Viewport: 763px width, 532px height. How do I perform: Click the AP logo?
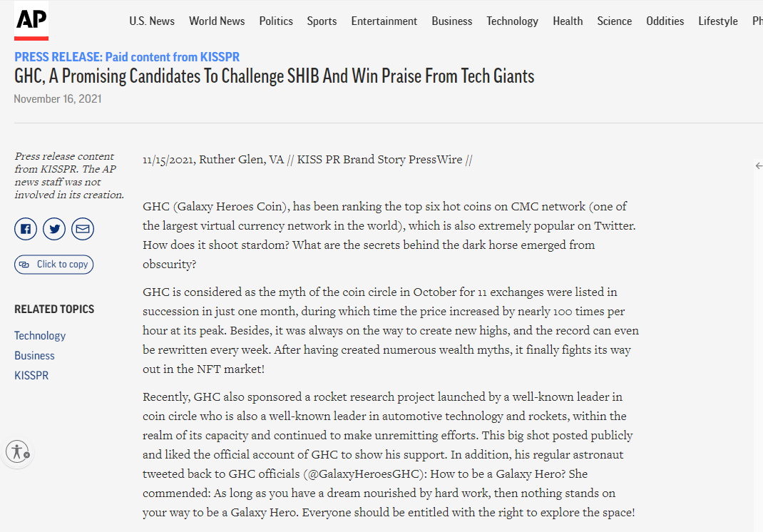[x=31, y=21]
